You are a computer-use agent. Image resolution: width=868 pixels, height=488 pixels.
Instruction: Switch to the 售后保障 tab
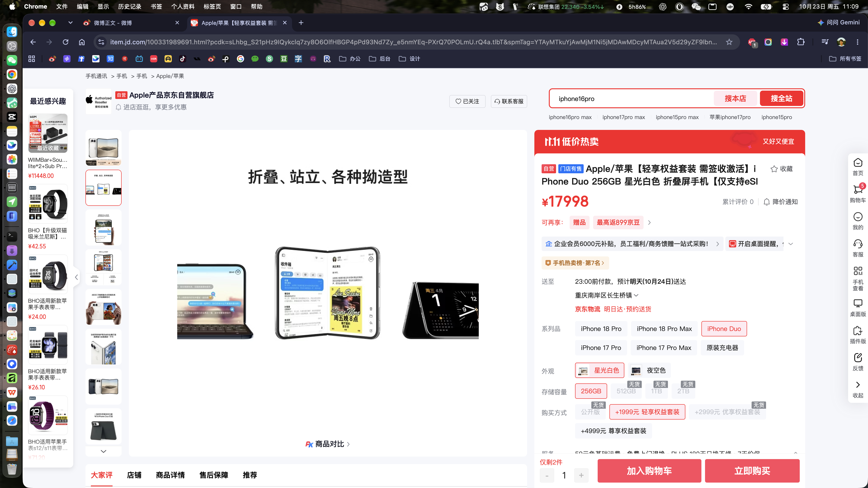pyautogui.click(x=214, y=475)
